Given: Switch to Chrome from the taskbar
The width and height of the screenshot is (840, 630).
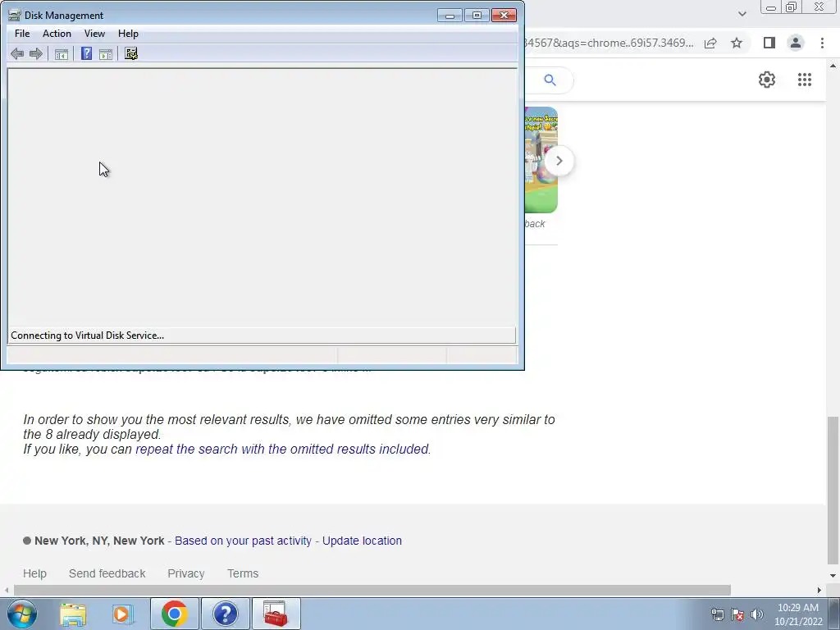Looking at the screenshot, I should pos(174,614).
